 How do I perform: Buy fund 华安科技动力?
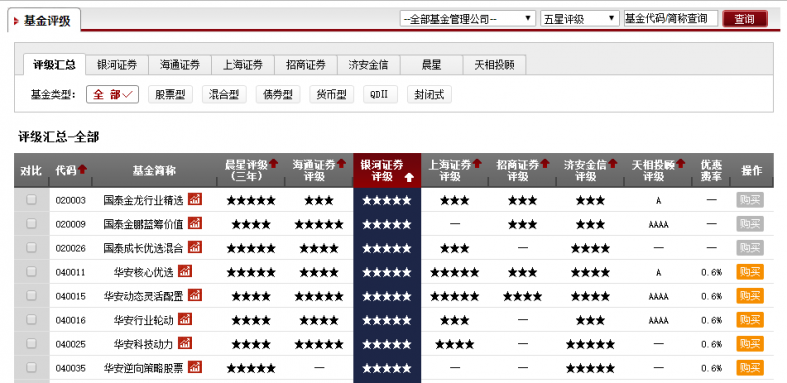point(750,344)
